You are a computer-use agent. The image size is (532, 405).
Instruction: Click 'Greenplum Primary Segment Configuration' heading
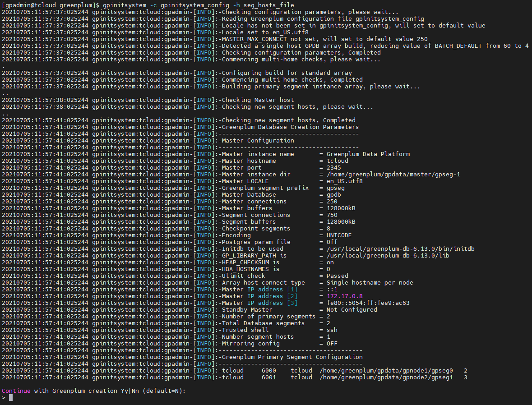(292, 357)
